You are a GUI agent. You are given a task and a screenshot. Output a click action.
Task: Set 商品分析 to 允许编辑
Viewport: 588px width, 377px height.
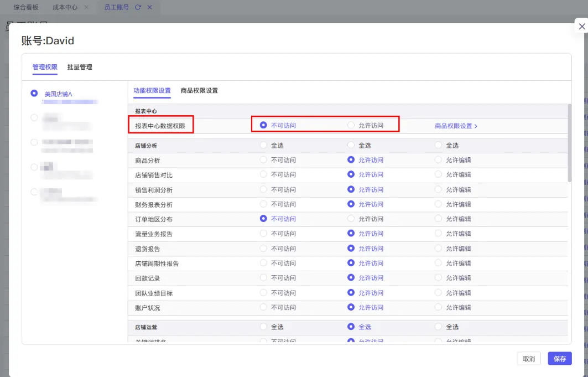click(x=438, y=160)
